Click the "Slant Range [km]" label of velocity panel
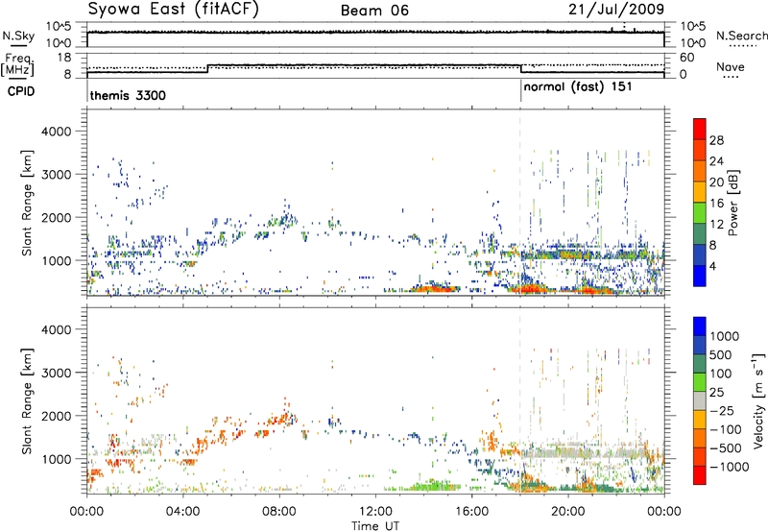 point(27,400)
